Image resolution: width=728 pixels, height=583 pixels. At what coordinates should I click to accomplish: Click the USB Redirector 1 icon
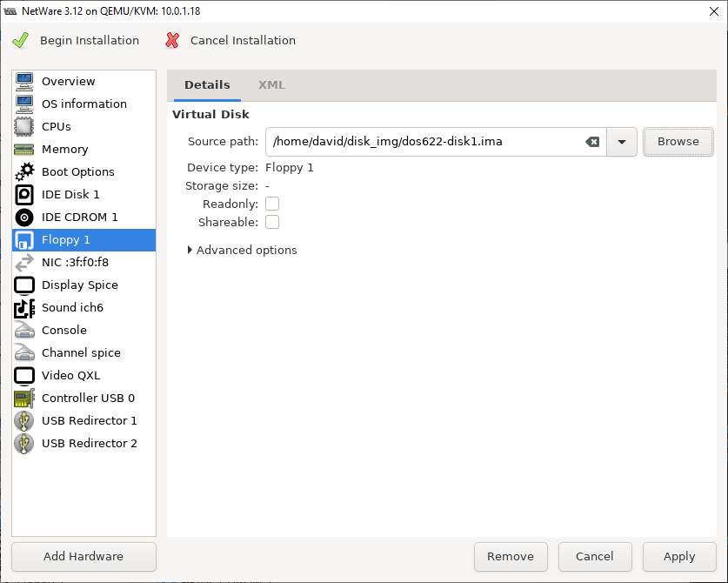click(24, 421)
